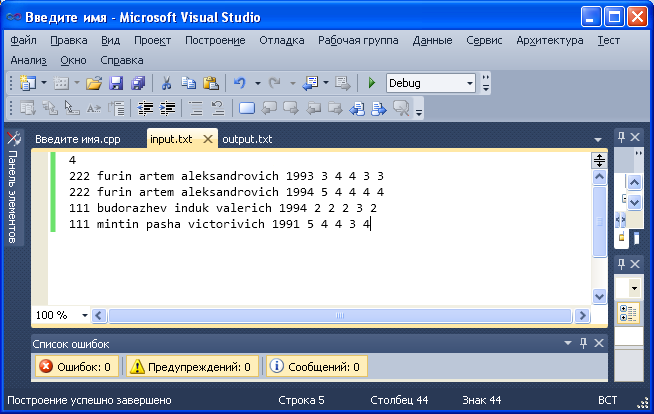654x414 pixels.
Task: Click the line containing mintin pasha
Action: (219, 224)
